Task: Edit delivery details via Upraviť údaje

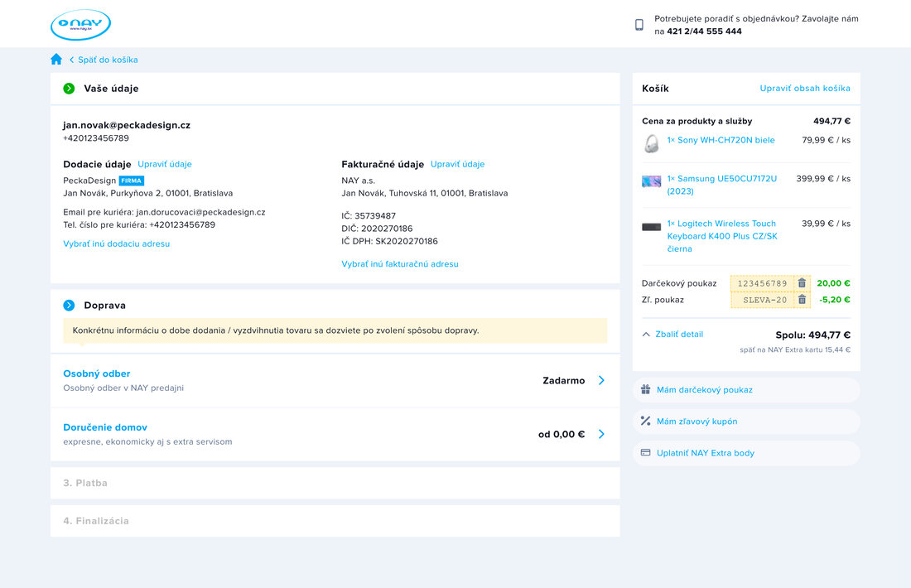Action: pyautogui.click(x=165, y=164)
